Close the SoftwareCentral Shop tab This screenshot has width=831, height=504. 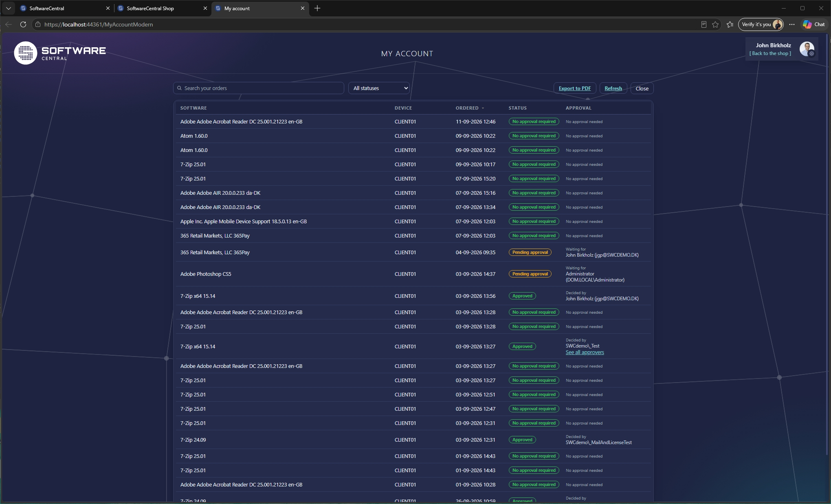(x=205, y=8)
